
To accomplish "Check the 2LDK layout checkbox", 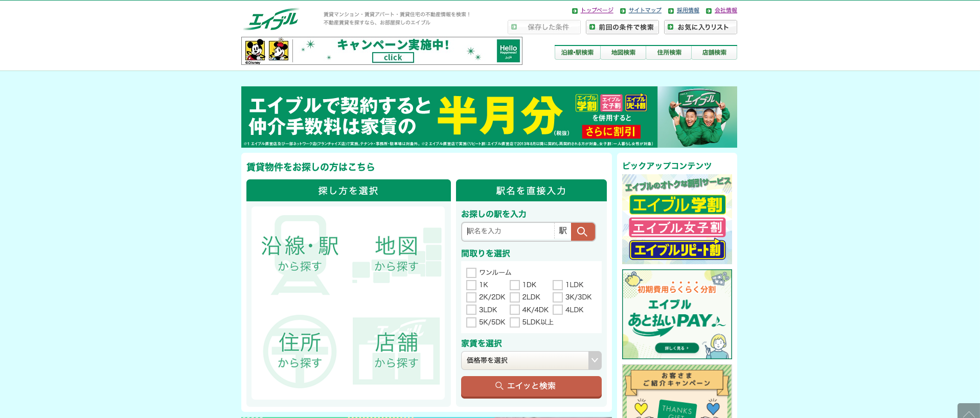I will click(x=515, y=297).
